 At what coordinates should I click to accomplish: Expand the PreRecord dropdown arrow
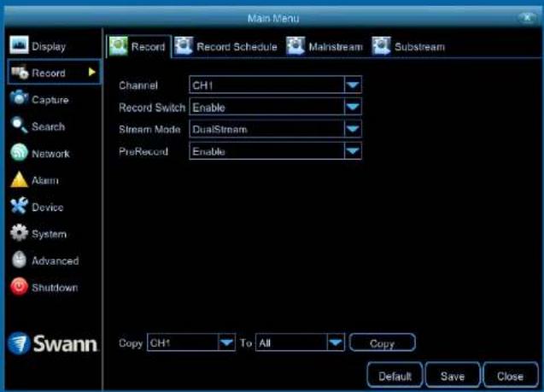[353, 151]
